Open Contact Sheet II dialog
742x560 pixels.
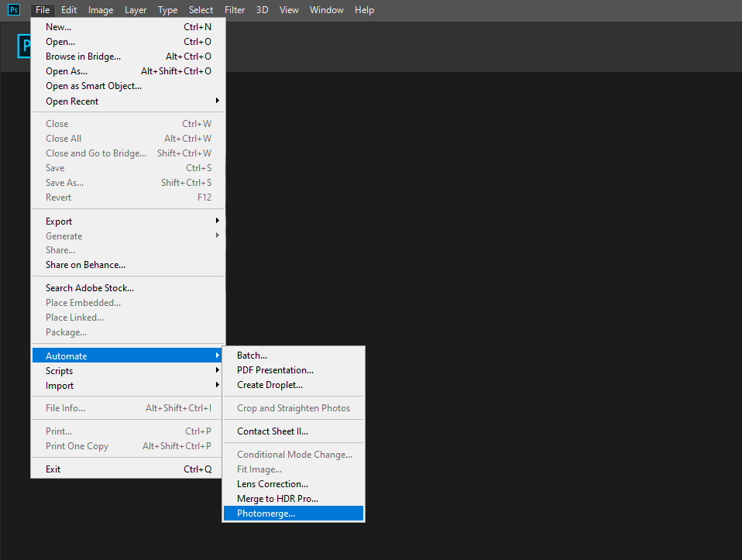[x=273, y=431]
